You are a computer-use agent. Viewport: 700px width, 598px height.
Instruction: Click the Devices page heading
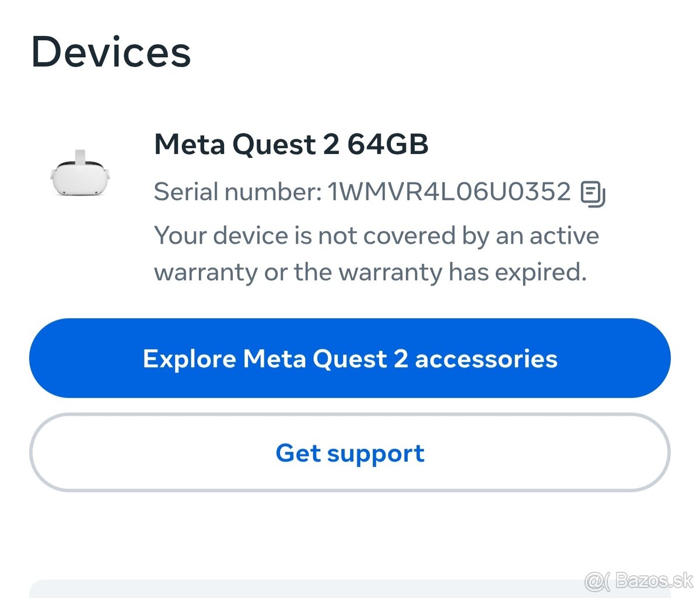tap(112, 51)
